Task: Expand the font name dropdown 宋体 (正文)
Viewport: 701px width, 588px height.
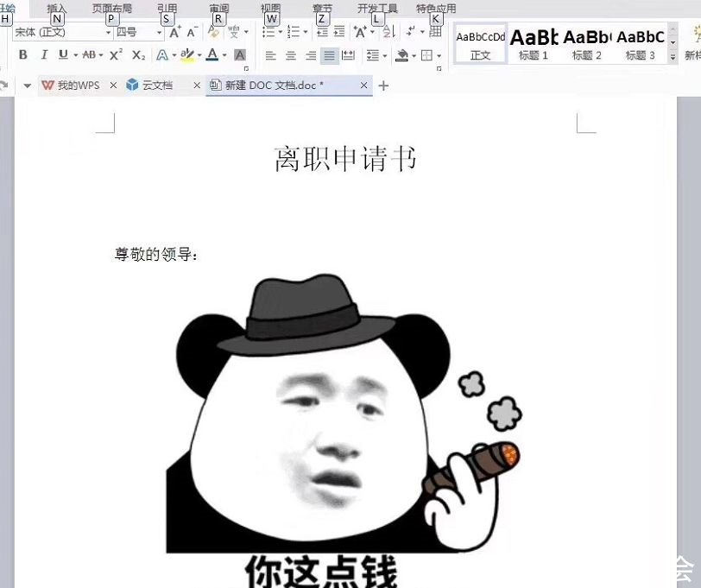Action: click(108, 33)
